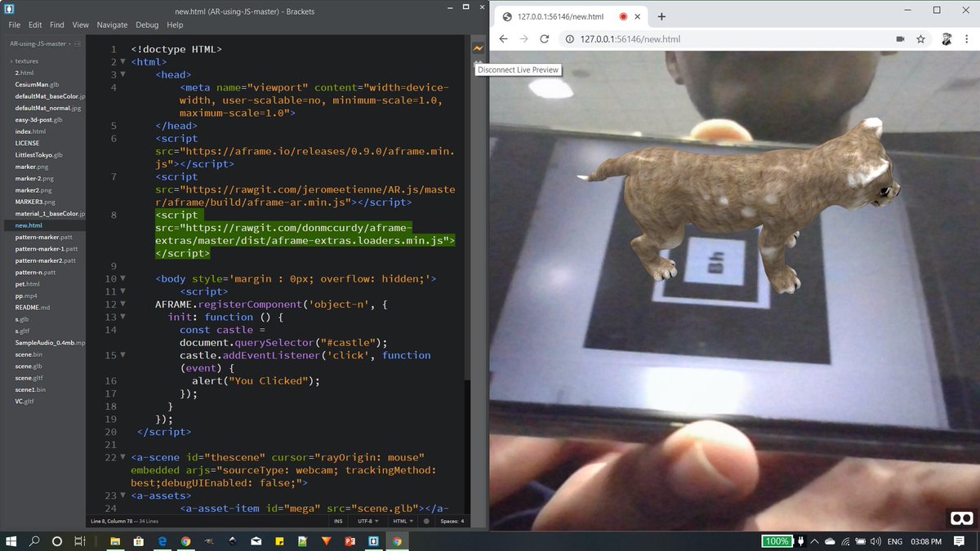
Task: Launch PowerPoint from the taskbar
Action: pos(350,540)
